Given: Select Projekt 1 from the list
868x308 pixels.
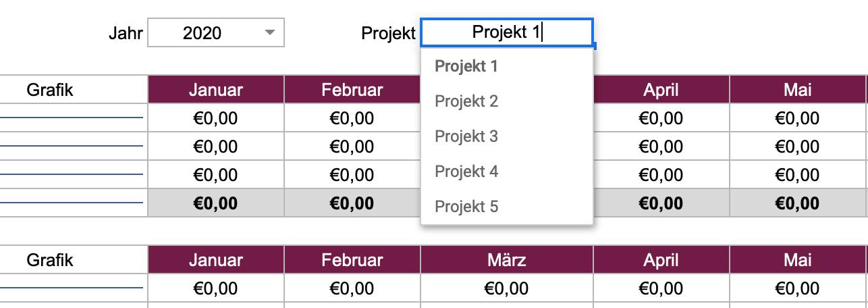Looking at the screenshot, I should point(466,66).
